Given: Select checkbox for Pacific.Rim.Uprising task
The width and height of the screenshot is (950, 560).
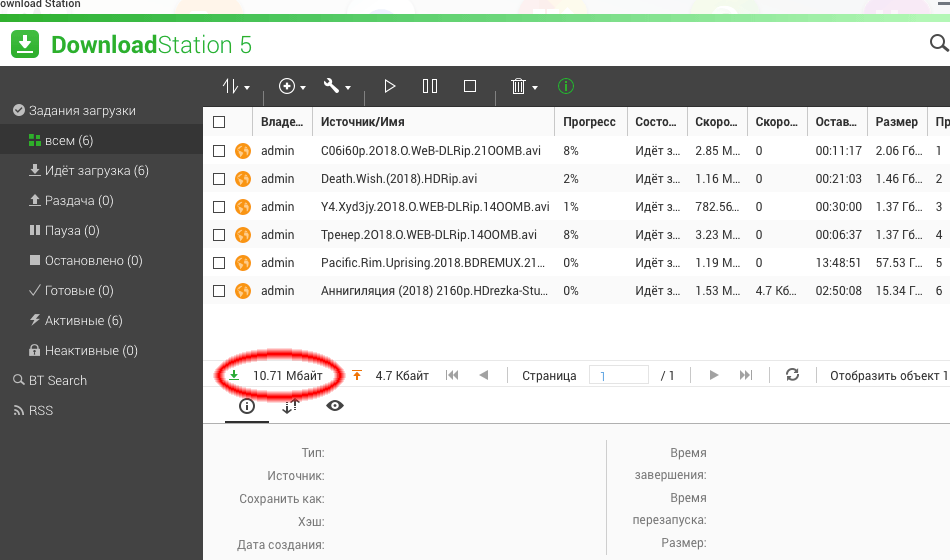Looking at the screenshot, I should click(x=219, y=263).
